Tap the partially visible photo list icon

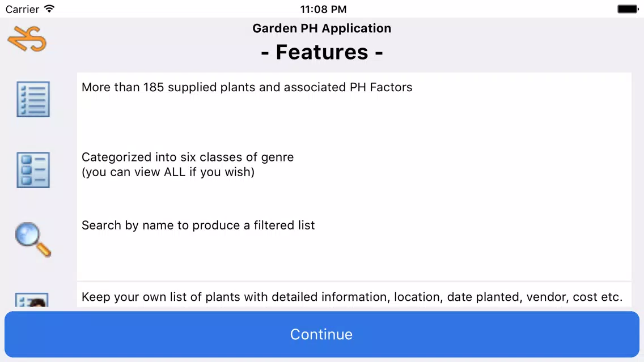32,300
